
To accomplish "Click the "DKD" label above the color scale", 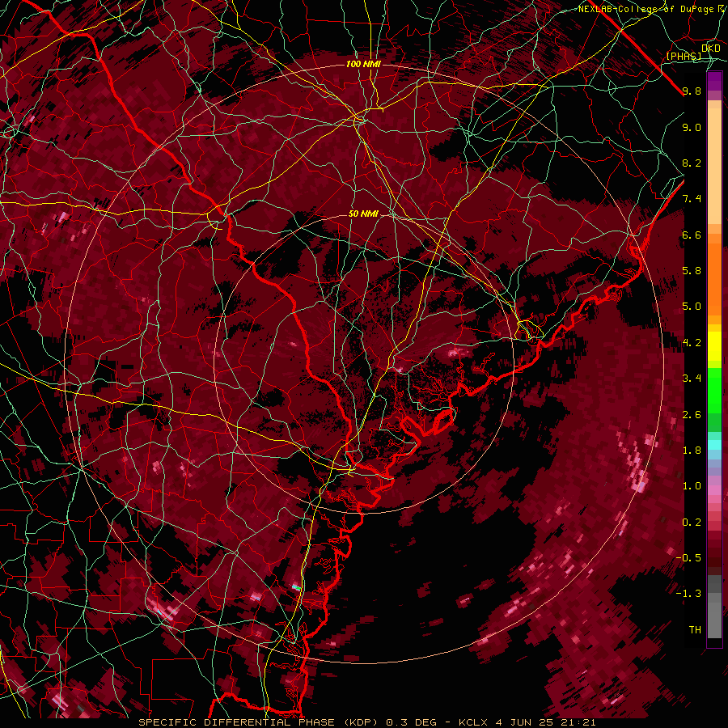I will coord(711,49).
